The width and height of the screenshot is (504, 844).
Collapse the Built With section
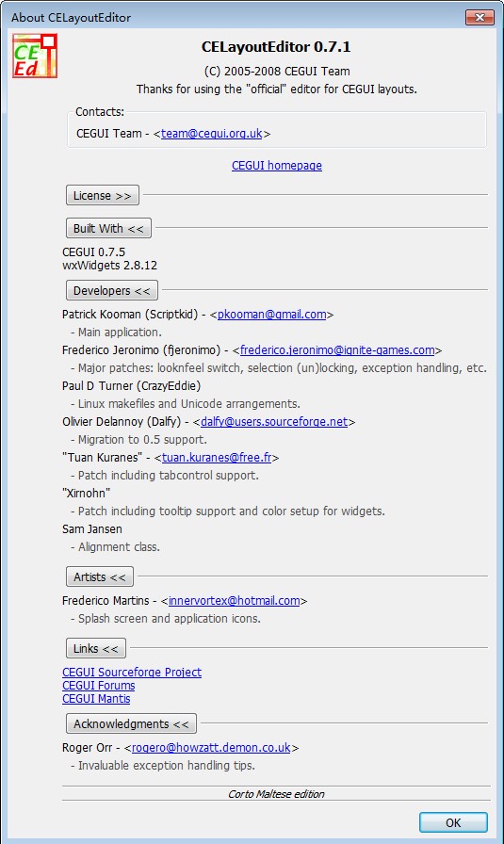pyautogui.click(x=108, y=228)
